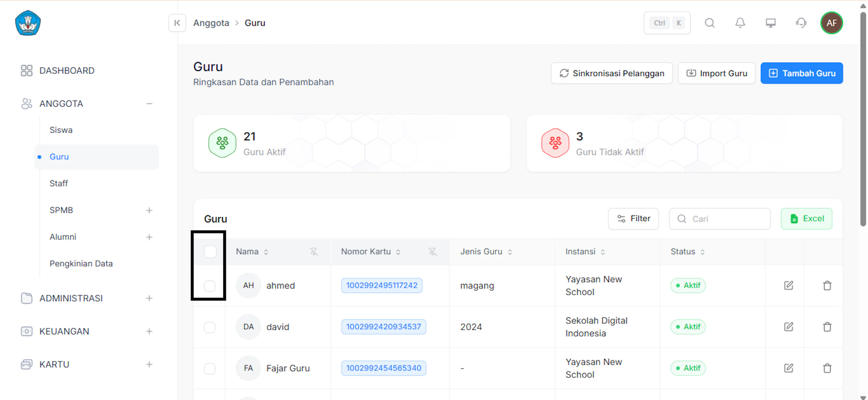Click the Tambah Guru button
The height and width of the screenshot is (400, 868).
point(802,73)
